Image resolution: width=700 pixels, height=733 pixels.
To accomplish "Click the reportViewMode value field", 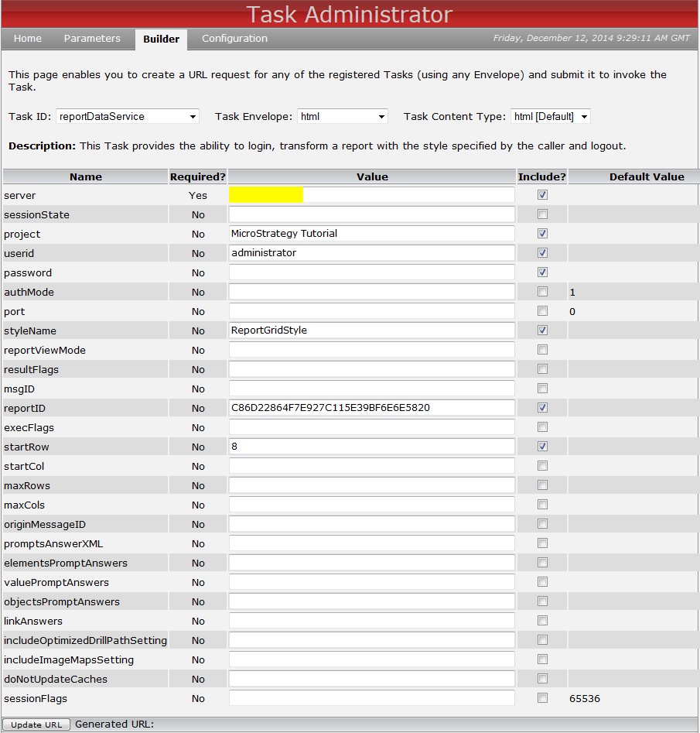I will click(x=371, y=350).
